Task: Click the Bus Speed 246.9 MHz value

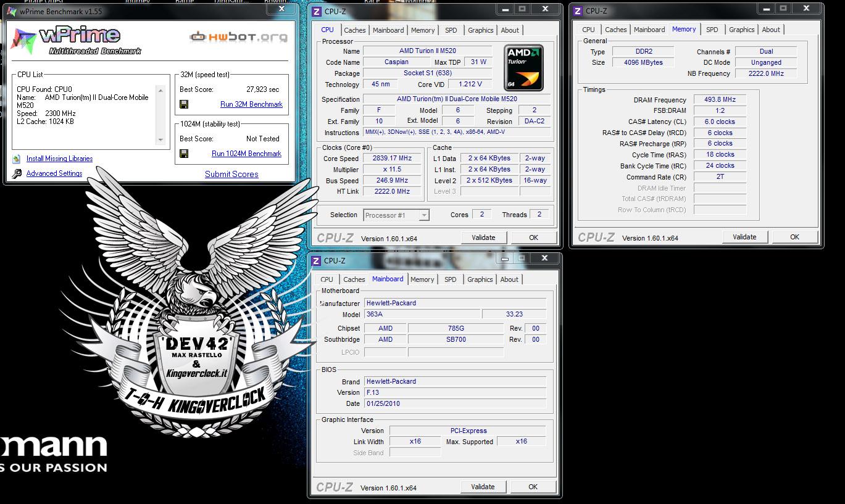Action: [x=392, y=180]
